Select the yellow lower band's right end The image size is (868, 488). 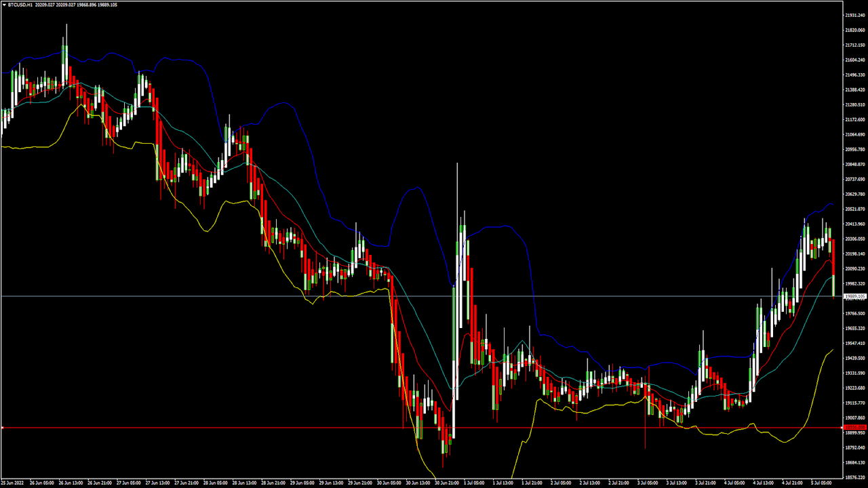click(x=832, y=350)
